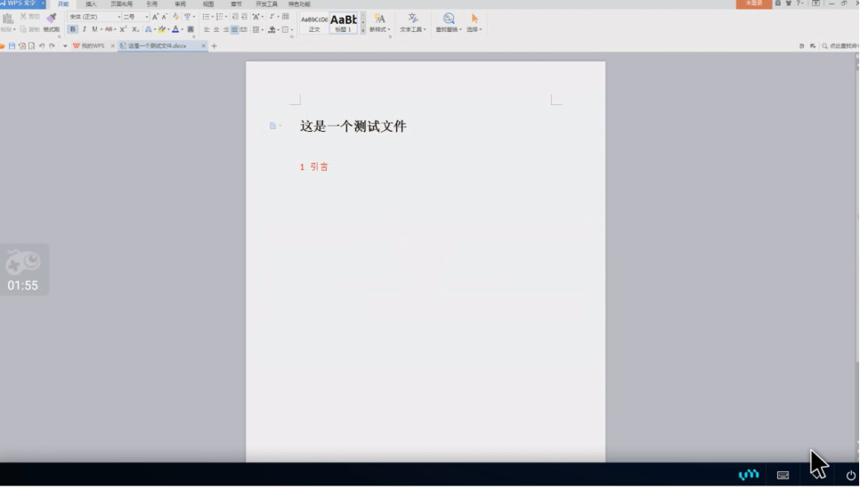Switch to the 插入 ribbon tab
The width and height of the screenshot is (868, 490).
tap(91, 4)
